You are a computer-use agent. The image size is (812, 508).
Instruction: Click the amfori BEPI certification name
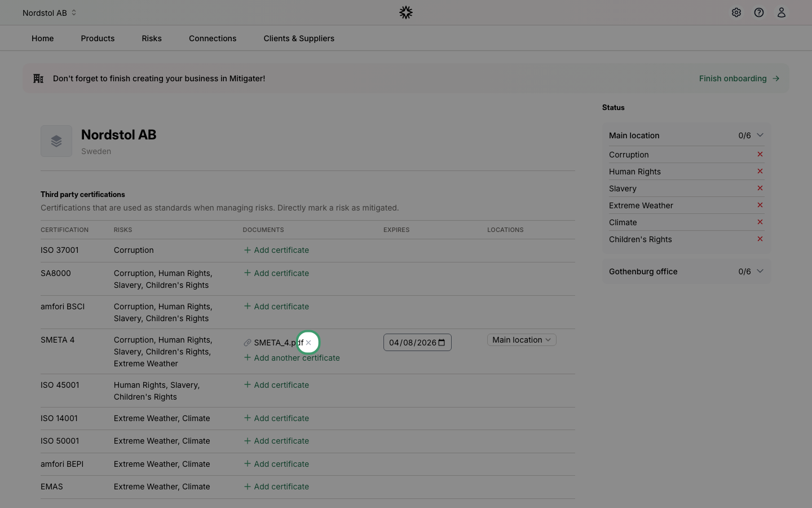point(62,464)
